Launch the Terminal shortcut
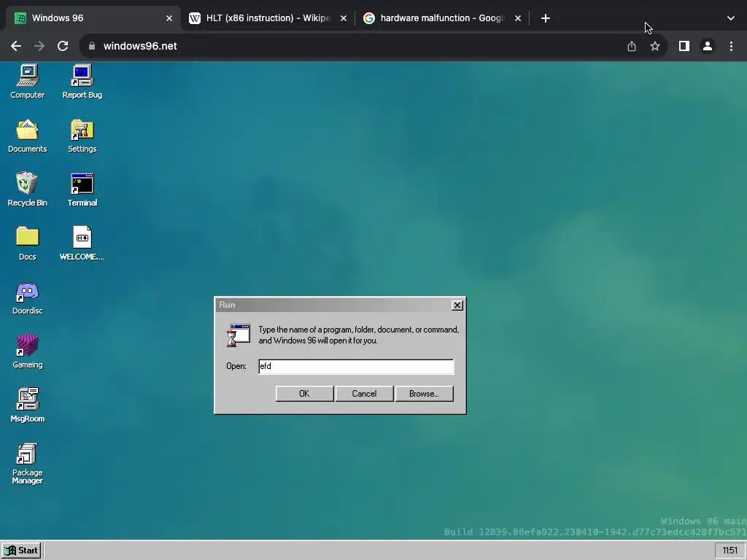747x560 pixels. pos(82,189)
